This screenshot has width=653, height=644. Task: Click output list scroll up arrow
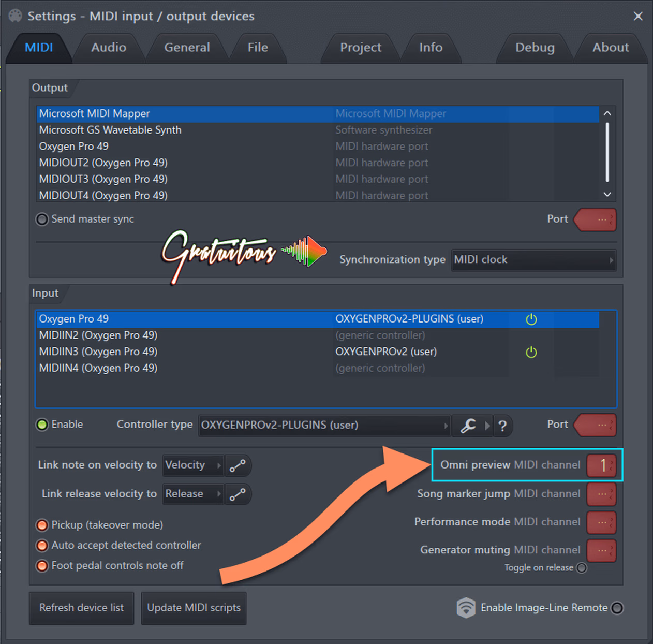pos(607,113)
